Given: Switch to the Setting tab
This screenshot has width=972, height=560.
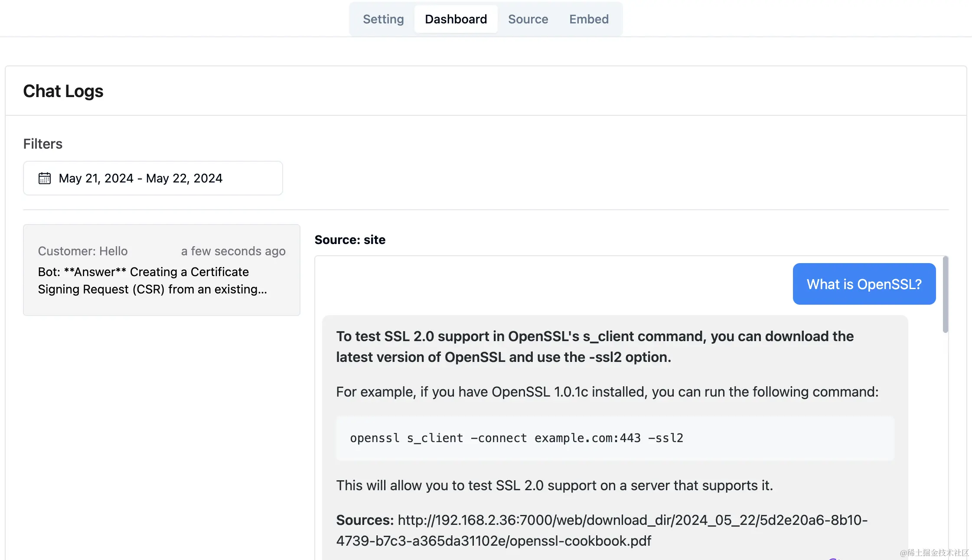Looking at the screenshot, I should (383, 19).
